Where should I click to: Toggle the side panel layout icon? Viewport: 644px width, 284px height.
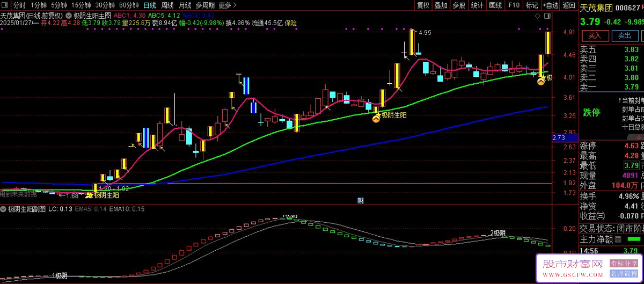(x=547, y=16)
